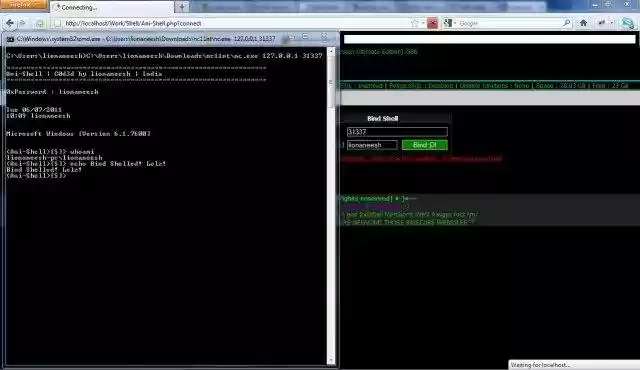
Task: Click the green Bind button
Action: pos(424,145)
